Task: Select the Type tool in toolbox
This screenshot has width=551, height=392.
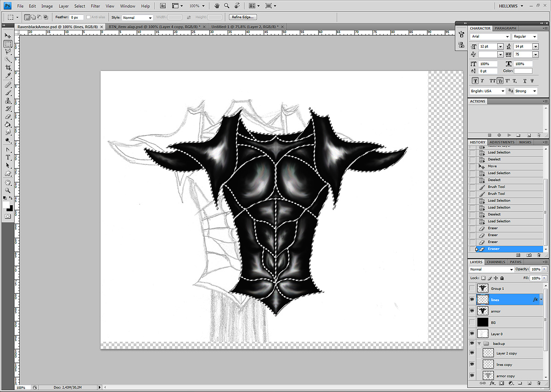Action: (8, 157)
